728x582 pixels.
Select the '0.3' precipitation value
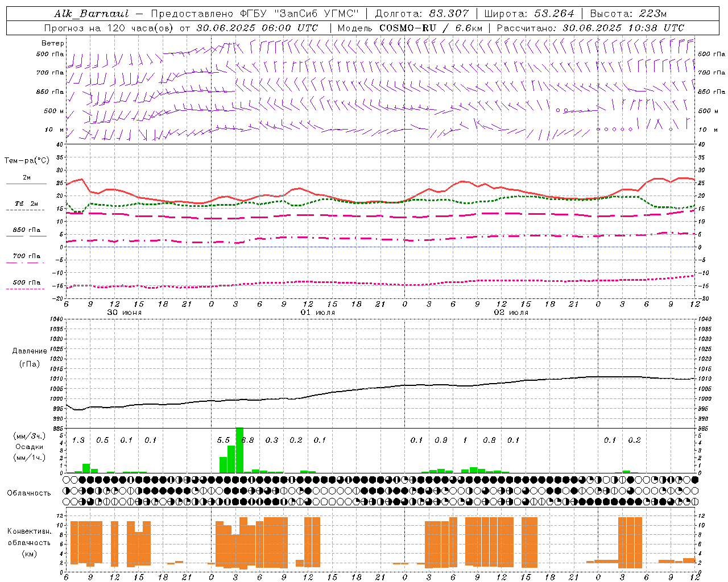tap(272, 440)
